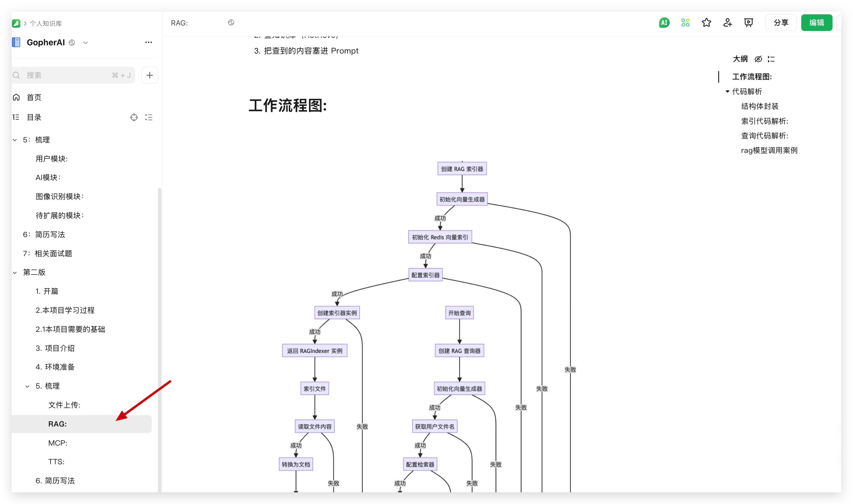Click the add collaborator icon
The image size is (853, 504).
tap(727, 23)
